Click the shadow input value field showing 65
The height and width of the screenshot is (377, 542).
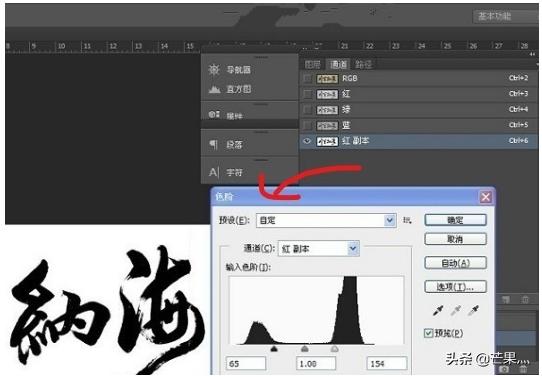pos(246,364)
